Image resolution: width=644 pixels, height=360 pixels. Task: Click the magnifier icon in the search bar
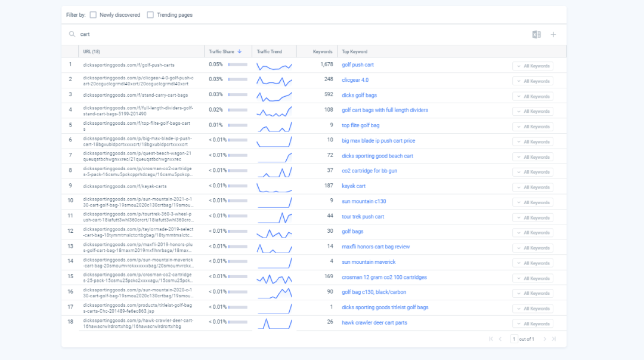[72, 35]
